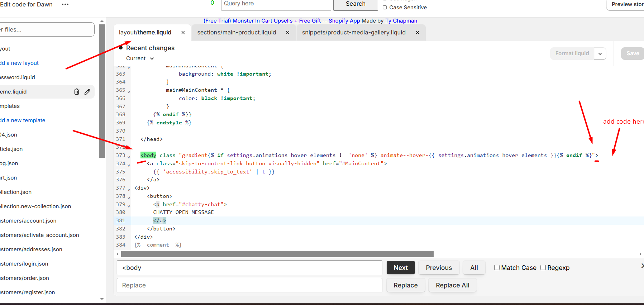Close the snippets/product-media-gallery.liquid tab

click(418, 33)
